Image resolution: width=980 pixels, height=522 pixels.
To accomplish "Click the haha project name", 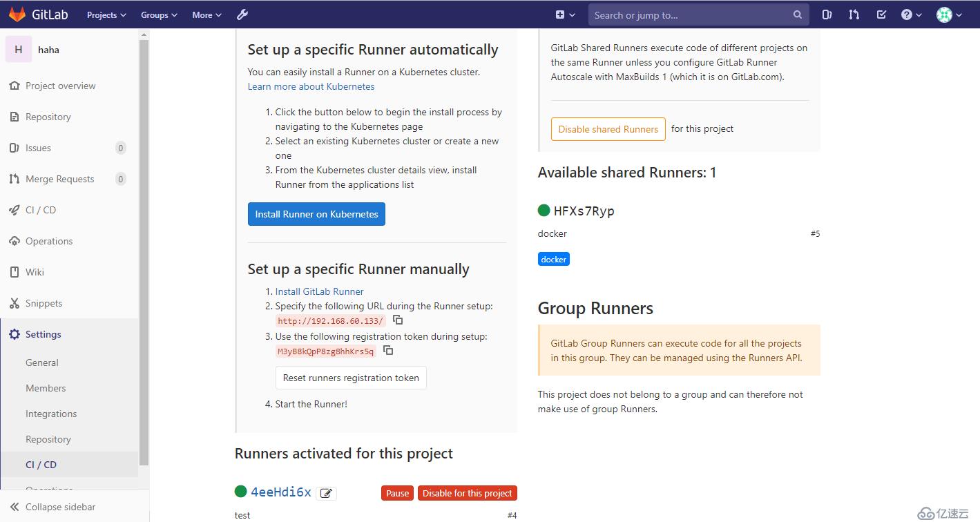I will [x=48, y=50].
